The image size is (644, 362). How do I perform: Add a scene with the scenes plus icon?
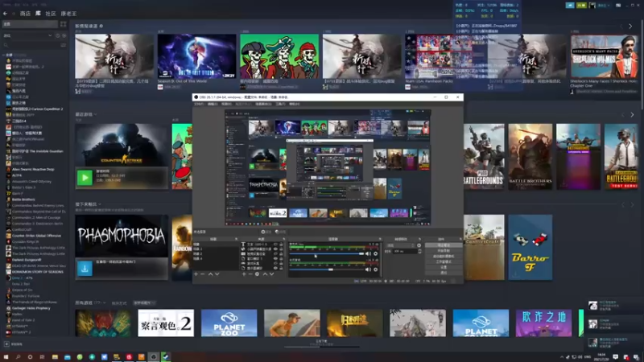tap(196, 274)
